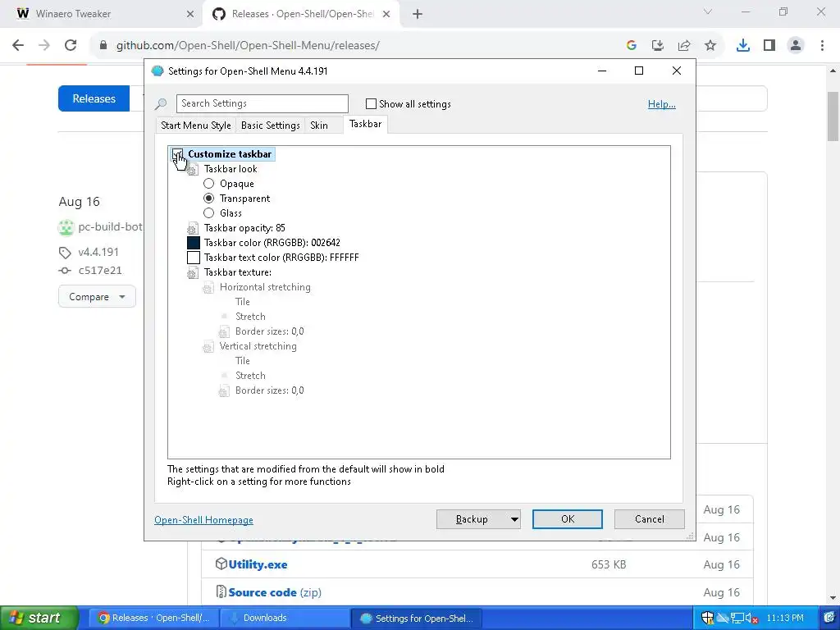Toggle the browser side panel icon
Screen dimensions: 840x630
(x=769, y=46)
